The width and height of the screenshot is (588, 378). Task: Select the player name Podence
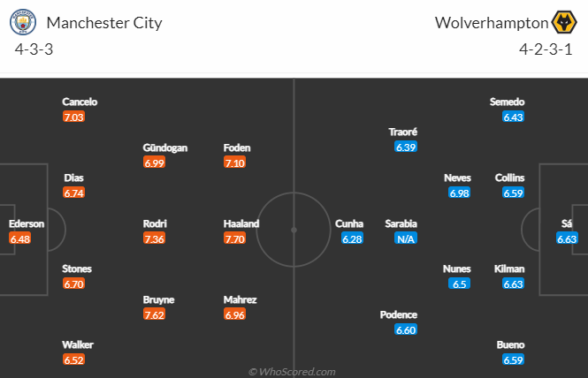398,314
